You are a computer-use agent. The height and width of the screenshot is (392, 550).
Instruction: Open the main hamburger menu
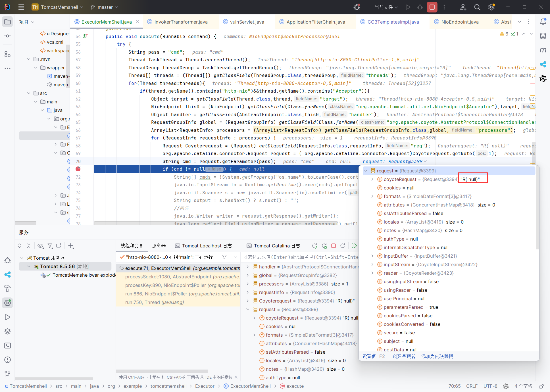point(21,7)
